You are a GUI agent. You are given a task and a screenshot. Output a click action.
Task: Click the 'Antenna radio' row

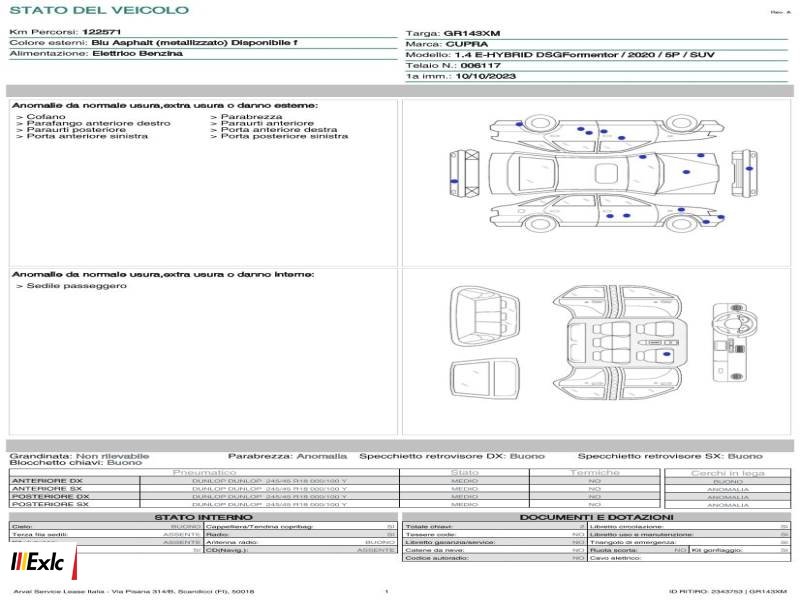(x=301, y=542)
